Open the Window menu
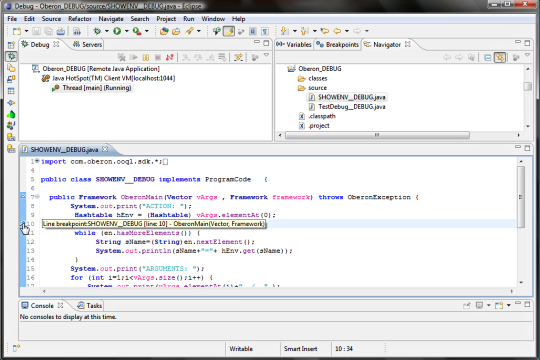Screen dimensions: 540x360 coord(213,19)
